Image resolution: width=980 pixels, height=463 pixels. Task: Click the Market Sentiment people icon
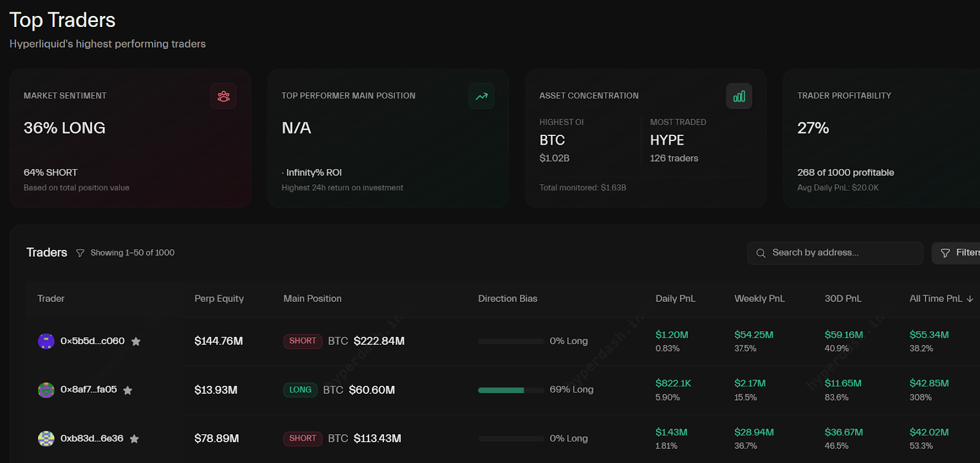click(224, 96)
